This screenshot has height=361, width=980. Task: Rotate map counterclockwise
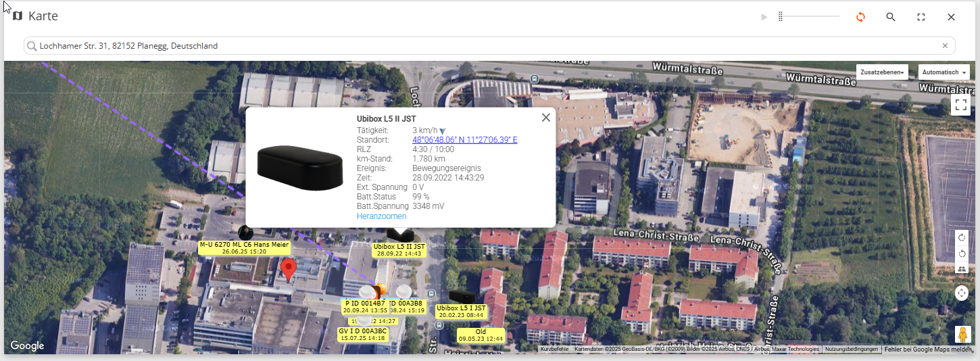tap(962, 254)
